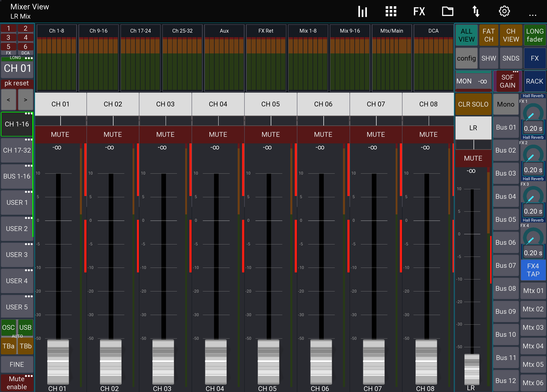
Task: Go to previous channel with < arrow
Action: click(8, 100)
